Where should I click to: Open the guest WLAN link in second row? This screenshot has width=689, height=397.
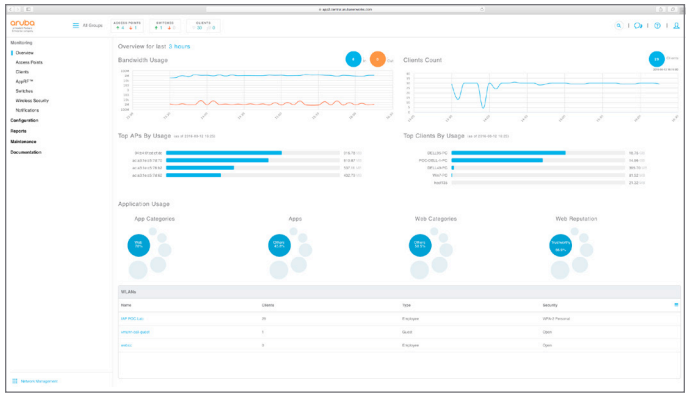135,332
